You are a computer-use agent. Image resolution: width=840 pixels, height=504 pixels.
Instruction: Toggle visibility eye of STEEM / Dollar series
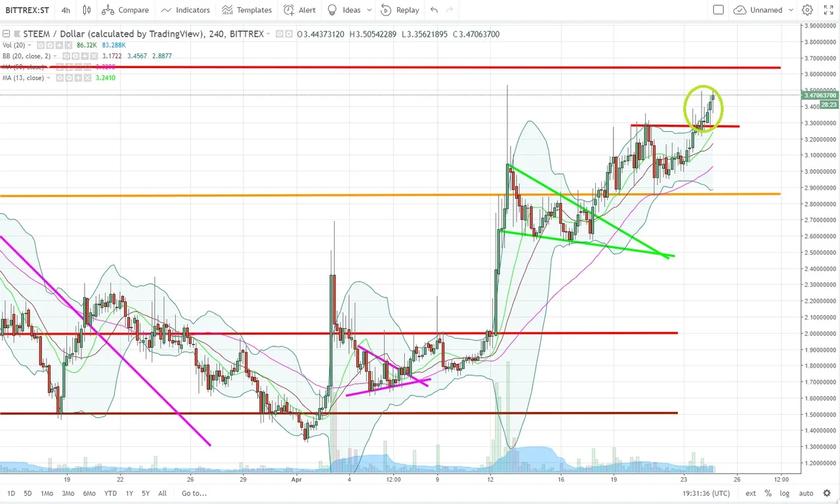[x=280, y=33]
